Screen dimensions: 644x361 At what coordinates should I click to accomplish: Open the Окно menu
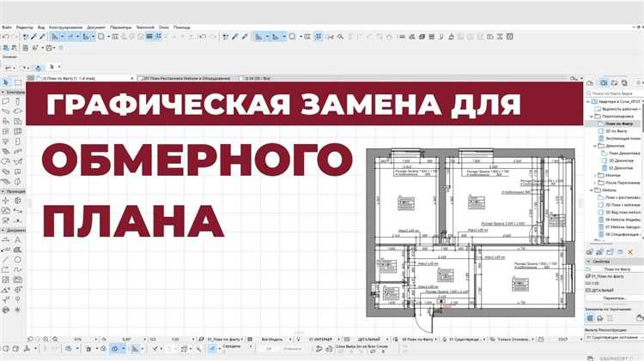pyautogui.click(x=164, y=27)
